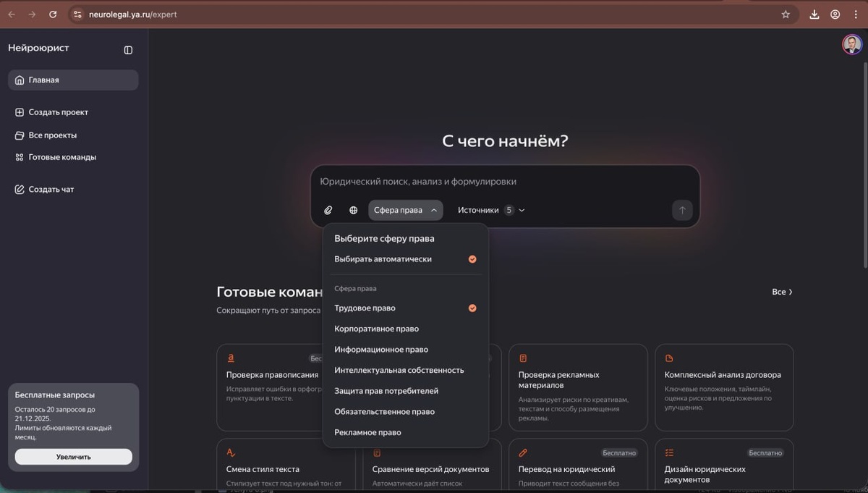This screenshot has width=868, height=493.
Task: Open Дизайн юридических документов card
Action: tap(724, 465)
